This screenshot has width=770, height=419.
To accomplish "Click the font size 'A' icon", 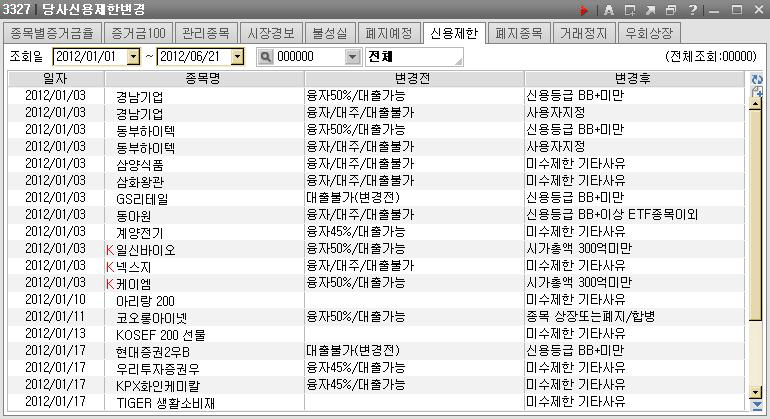I will pyautogui.click(x=609, y=10).
